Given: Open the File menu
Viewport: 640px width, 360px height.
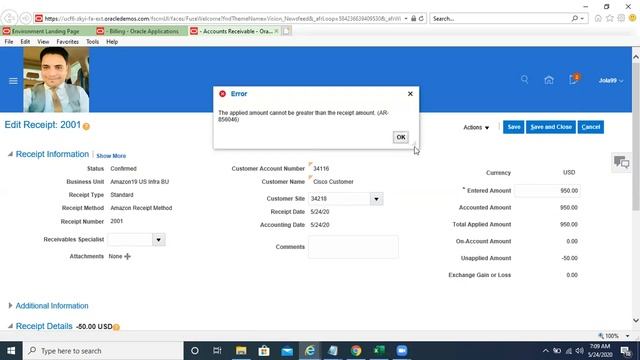Looking at the screenshot, I should tap(9, 42).
